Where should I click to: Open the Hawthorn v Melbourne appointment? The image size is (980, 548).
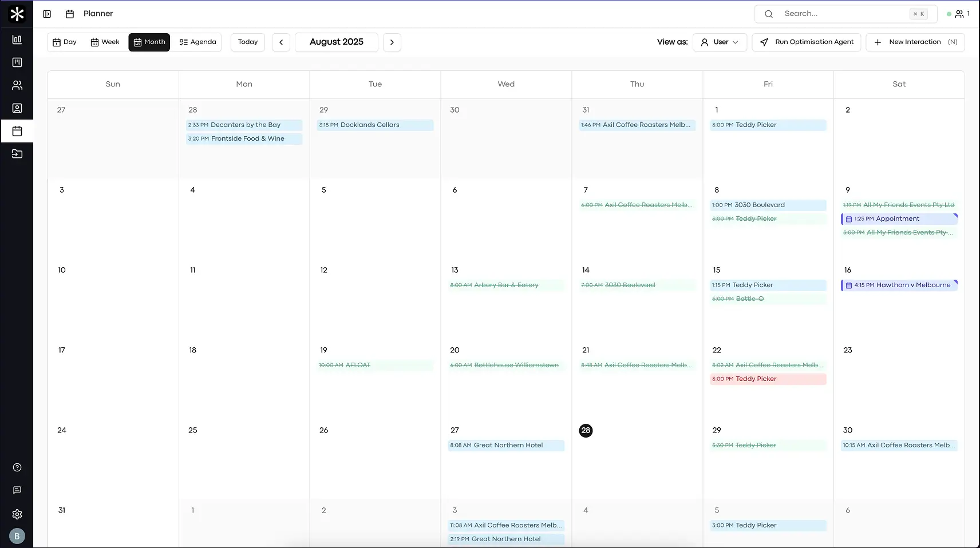point(899,285)
